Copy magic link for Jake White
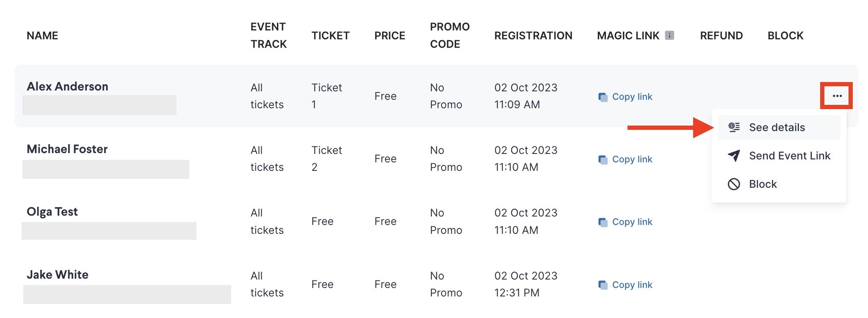 point(625,285)
